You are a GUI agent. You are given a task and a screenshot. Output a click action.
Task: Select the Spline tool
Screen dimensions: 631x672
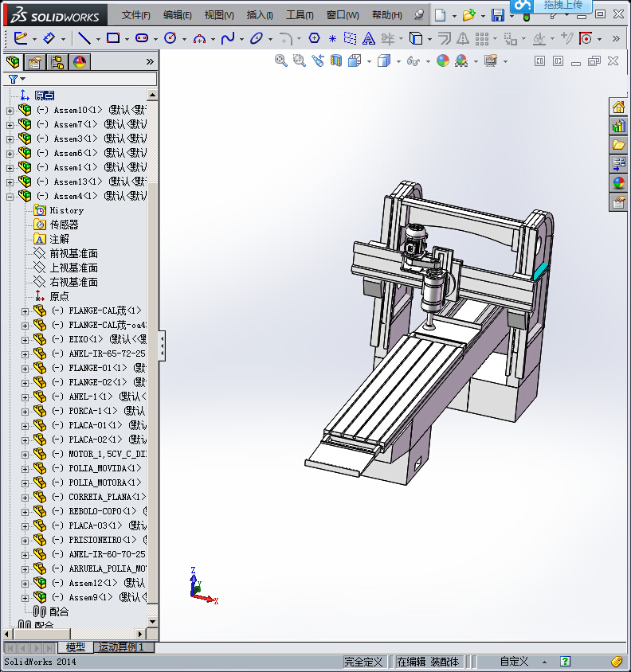point(228,38)
